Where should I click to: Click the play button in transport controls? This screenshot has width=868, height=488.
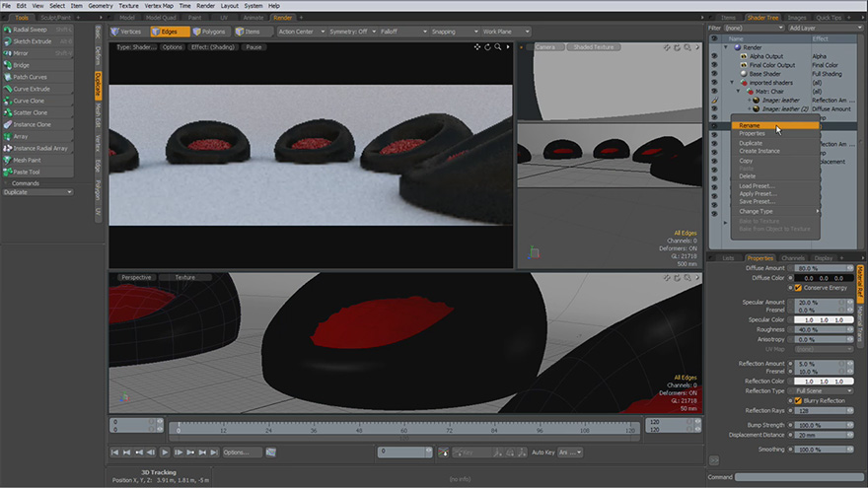click(165, 453)
